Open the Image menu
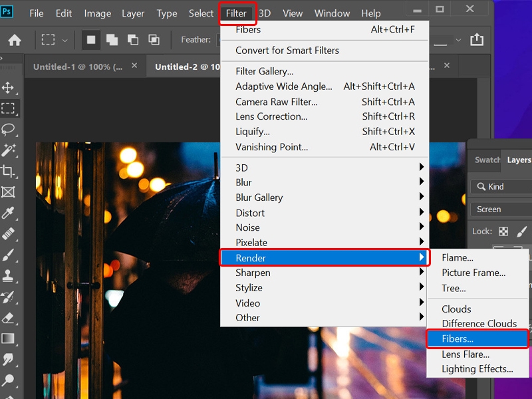The width and height of the screenshot is (532, 399). tap(97, 13)
